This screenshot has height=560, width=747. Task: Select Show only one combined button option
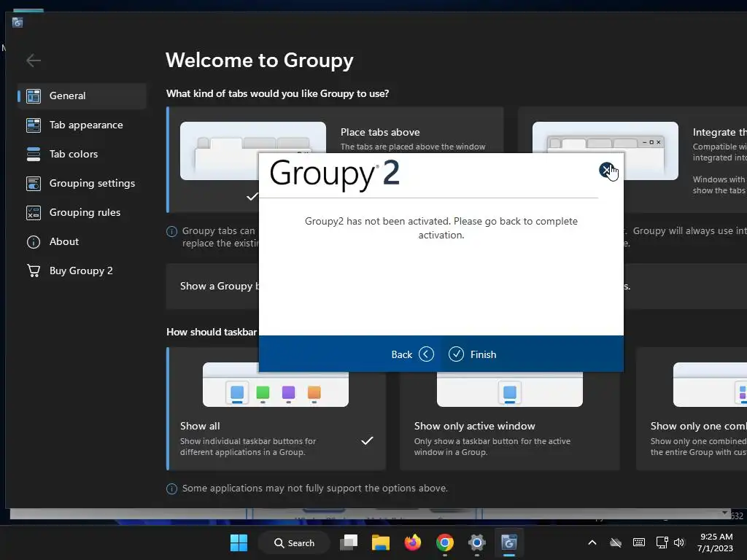coord(692,408)
